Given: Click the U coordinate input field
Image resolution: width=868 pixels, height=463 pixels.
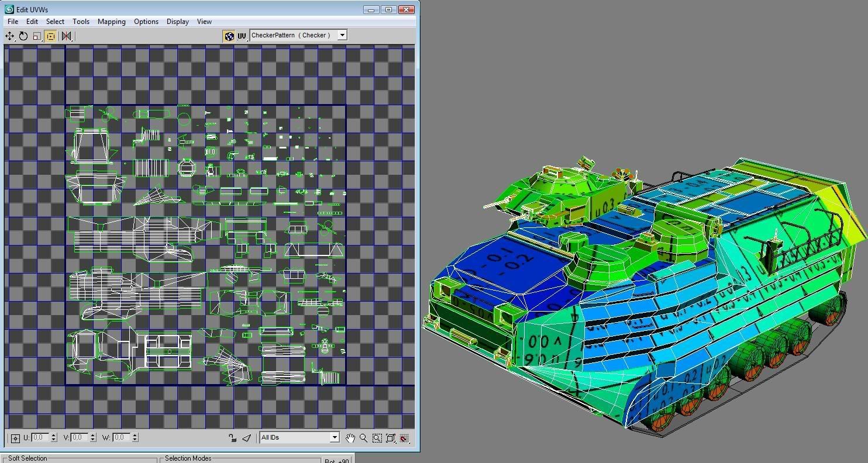Looking at the screenshot, I should 40,437.
